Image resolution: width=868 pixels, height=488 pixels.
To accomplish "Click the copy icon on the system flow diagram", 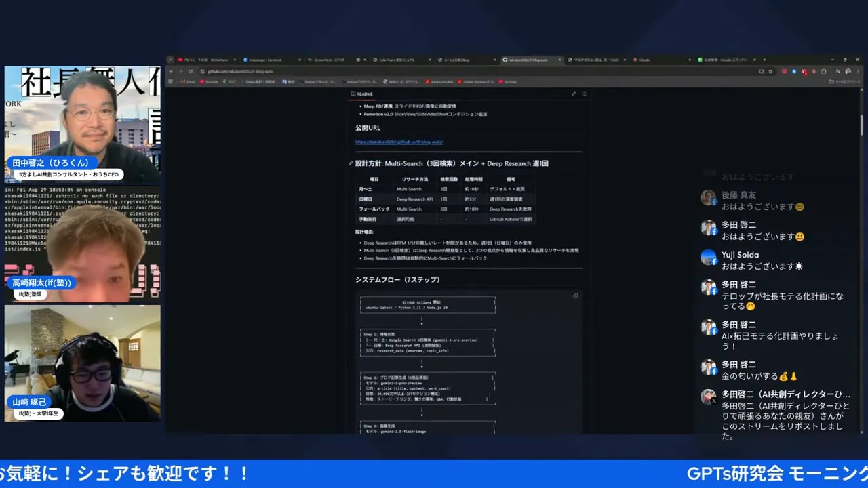I will click(x=576, y=296).
